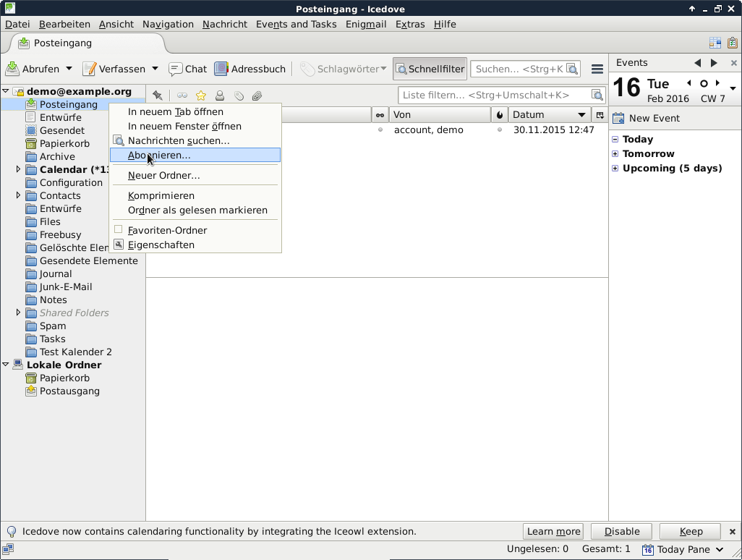This screenshot has width=742, height=560.
Task: Click Disable in notification bar
Action: [622, 532]
